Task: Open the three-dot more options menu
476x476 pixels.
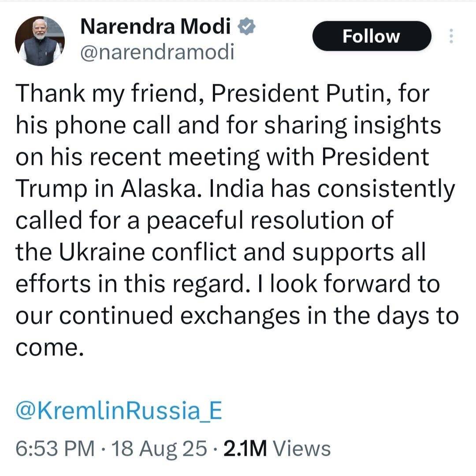Action: [451, 36]
